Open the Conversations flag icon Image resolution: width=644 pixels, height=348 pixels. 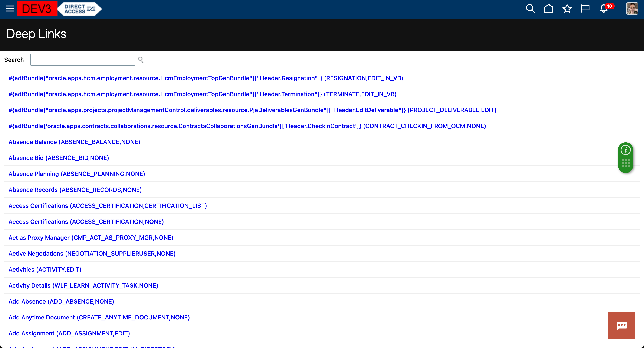click(585, 9)
